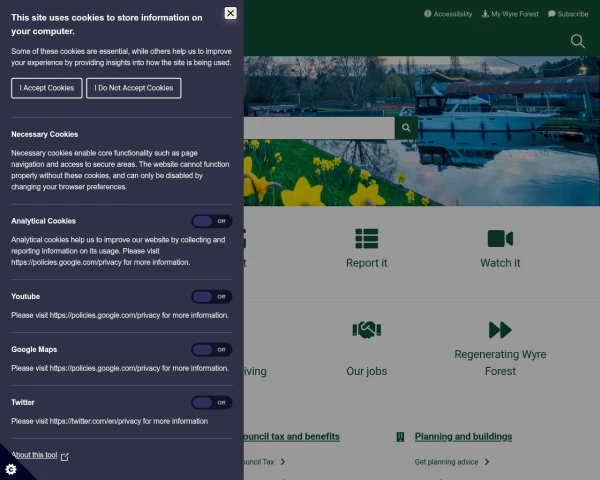Click the Watch it video camera icon
The height and width of the screenshot is (480, 600).
pyautogui.click(x=500, y=238)
